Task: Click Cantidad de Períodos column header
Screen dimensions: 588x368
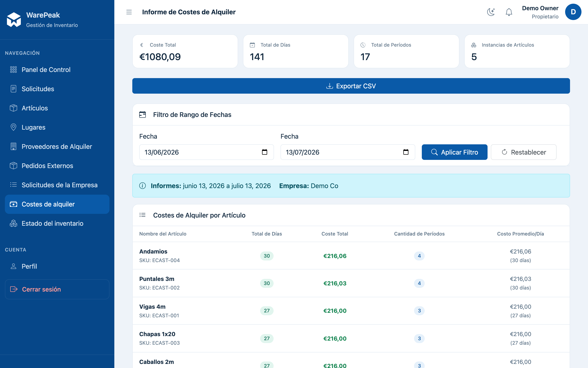Action: tap(419, 234)
